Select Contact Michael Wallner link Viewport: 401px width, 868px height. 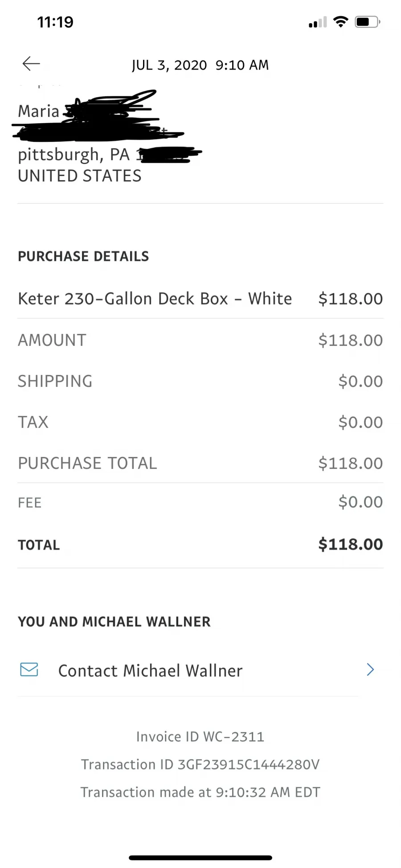click(151, 671)
